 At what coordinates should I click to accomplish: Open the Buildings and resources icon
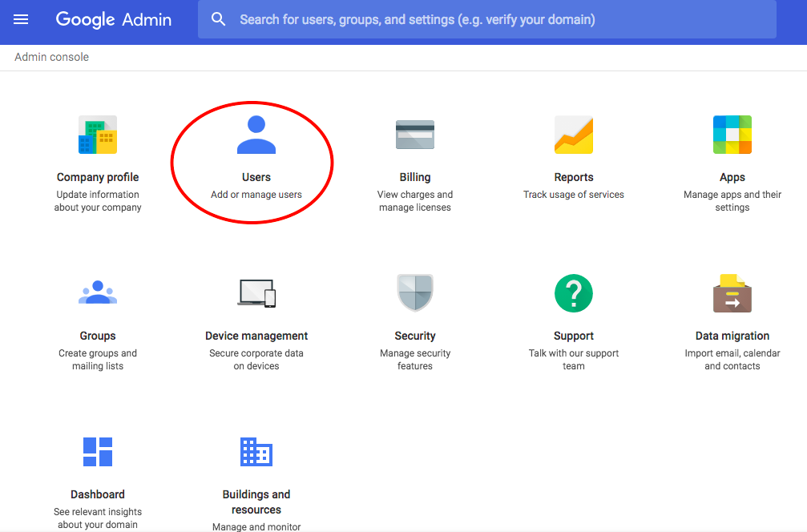(256, 452)
